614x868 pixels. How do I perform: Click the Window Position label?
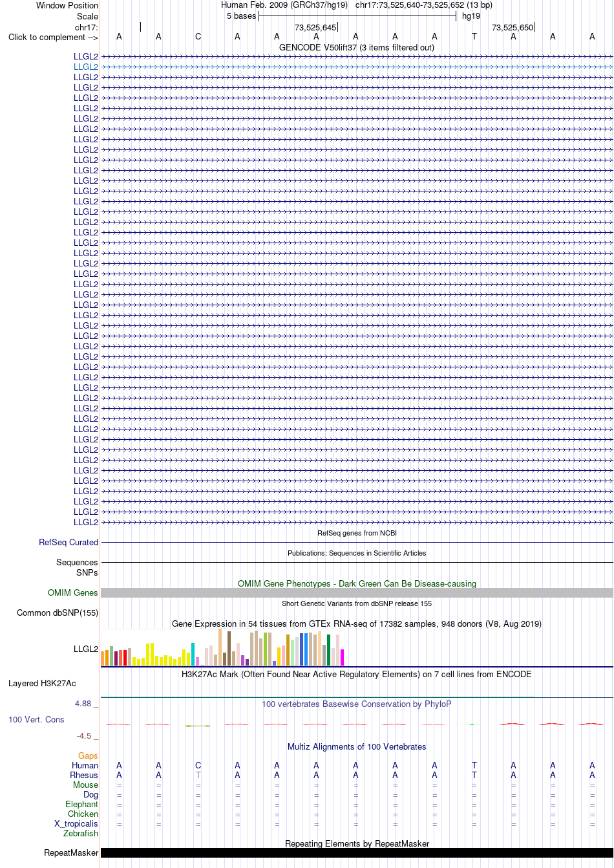point(67,5)
